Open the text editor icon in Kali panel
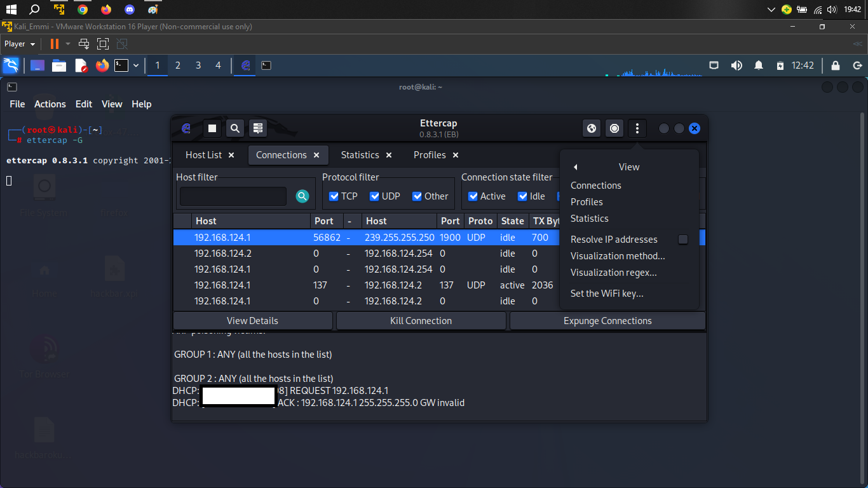 tap(81, 65)
